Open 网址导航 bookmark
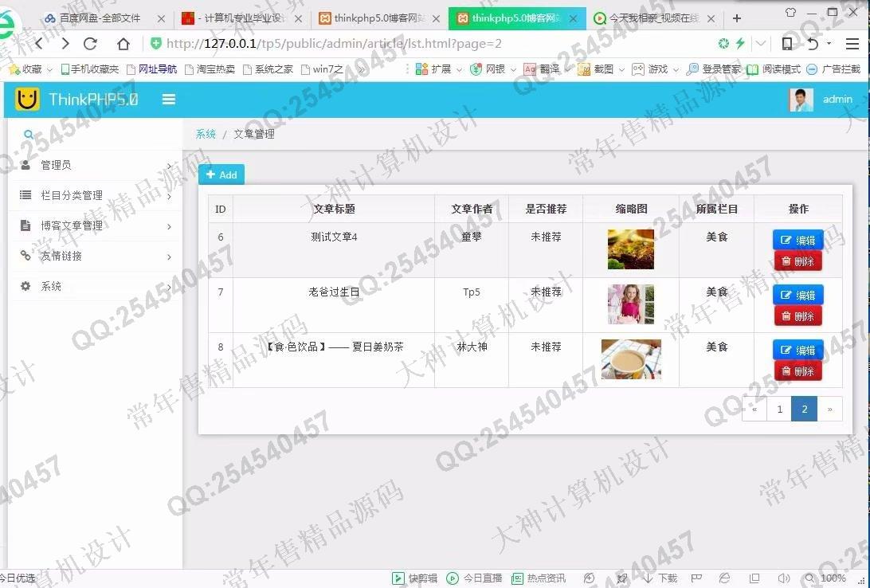Screen dimensions: 870x588 coord(152,69)
